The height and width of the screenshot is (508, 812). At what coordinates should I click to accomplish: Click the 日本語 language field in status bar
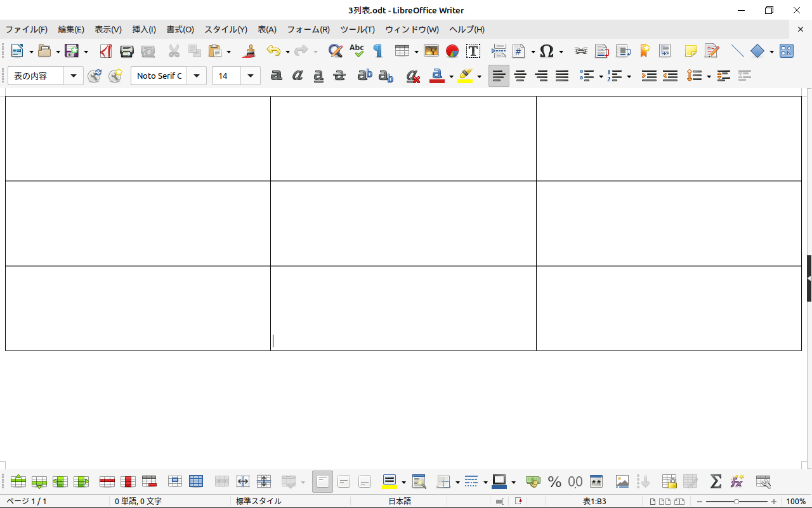pos(400,502)
